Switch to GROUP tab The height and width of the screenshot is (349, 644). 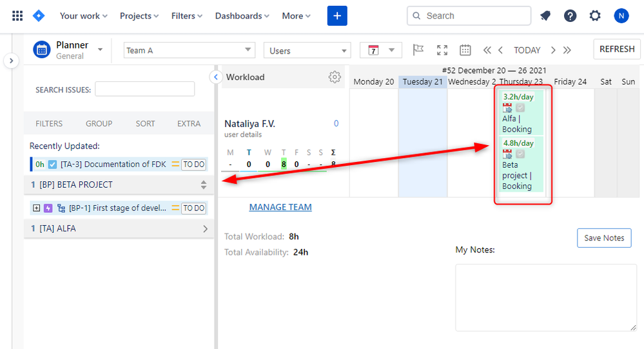(x=99, y=124)
